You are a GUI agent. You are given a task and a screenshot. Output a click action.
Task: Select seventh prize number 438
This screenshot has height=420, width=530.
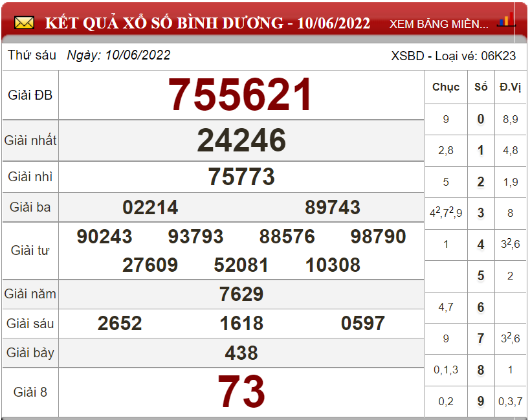click(241, 353)
